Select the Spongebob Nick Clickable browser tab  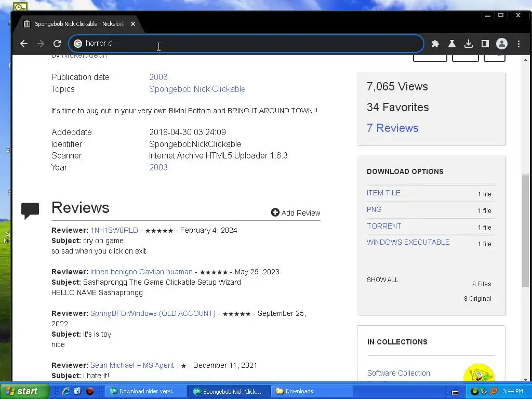point(79,24)
